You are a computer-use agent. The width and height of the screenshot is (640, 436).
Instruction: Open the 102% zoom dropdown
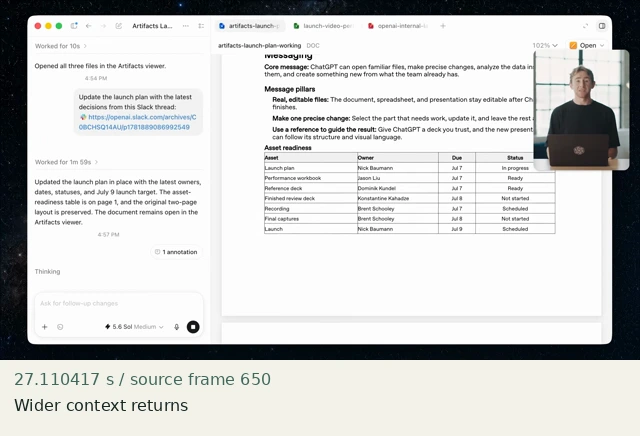click(x=545, y=45)
